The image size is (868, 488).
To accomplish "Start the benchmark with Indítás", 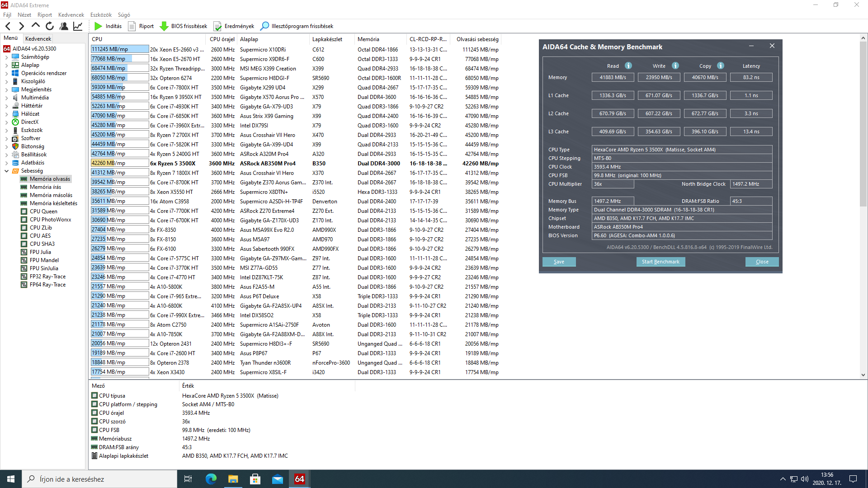I will point(108,26).
